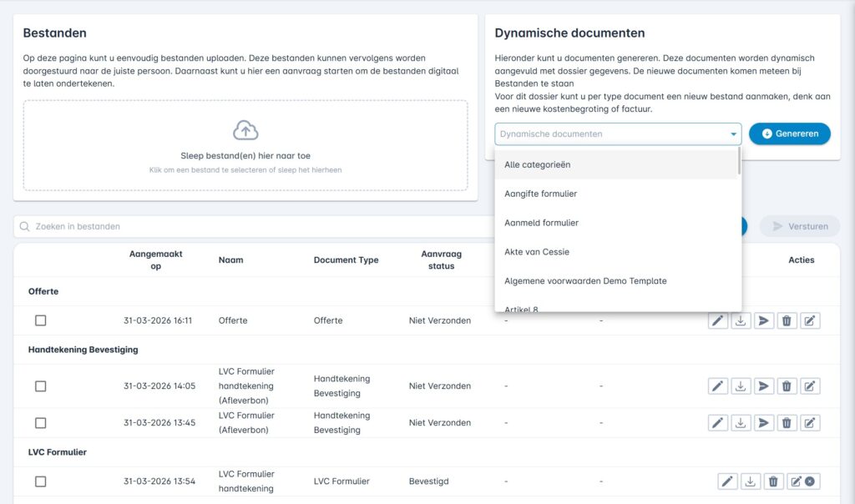Delete the 13:45 LVC Formulier (Afleverbon) file
This screenshot has height=504, width=855.
coord(787,423)
